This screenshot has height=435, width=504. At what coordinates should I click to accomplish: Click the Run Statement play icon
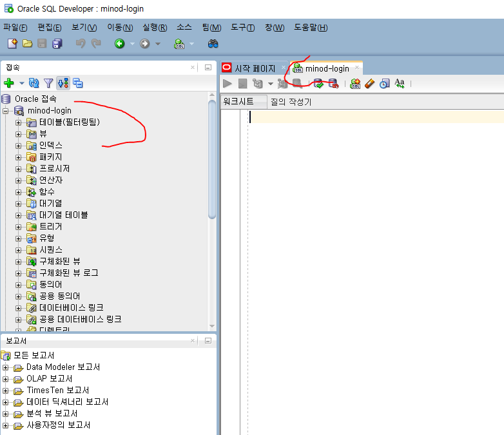click(228, 84)
